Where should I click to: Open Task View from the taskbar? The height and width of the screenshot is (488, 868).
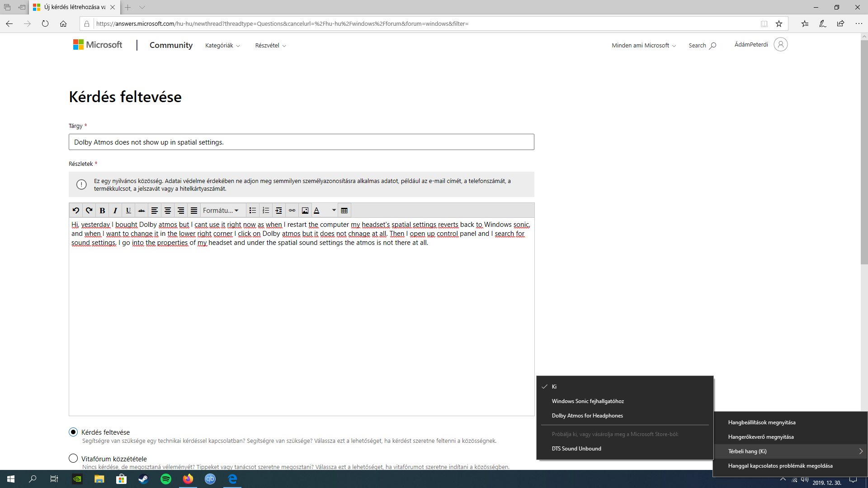tap(54, 479)
